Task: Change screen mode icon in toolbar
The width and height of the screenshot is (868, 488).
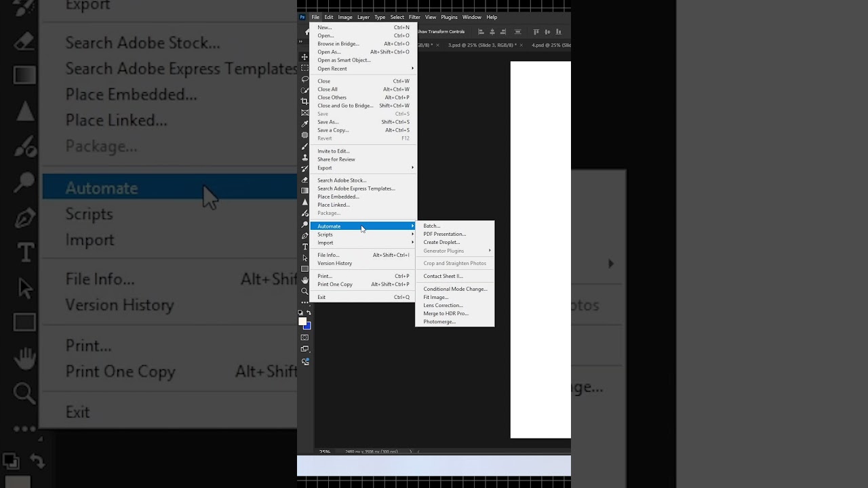Action: tap(304, 349)
